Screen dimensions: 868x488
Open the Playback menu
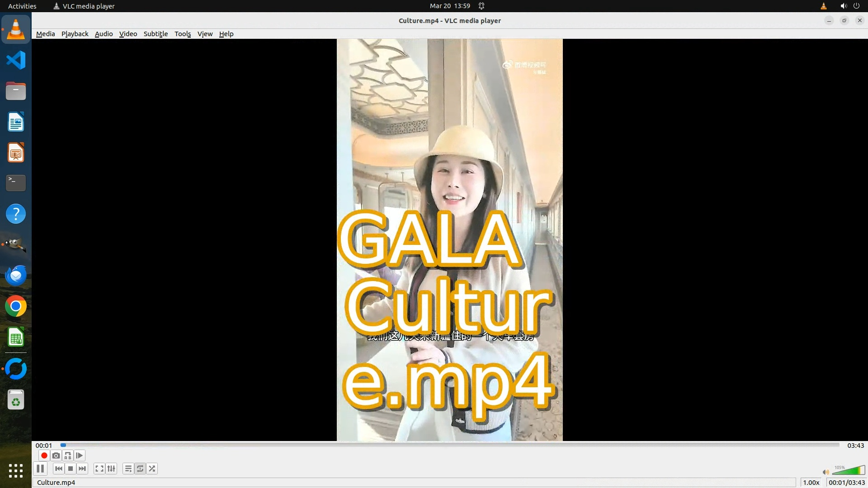pos(75,34)
